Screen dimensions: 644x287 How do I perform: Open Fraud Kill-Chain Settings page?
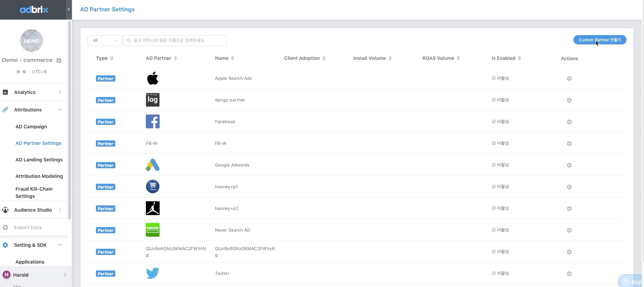34,192
